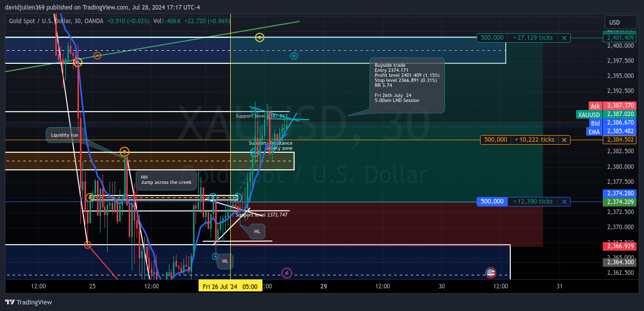Click the Support level 2387.863 text

(261, 116)
